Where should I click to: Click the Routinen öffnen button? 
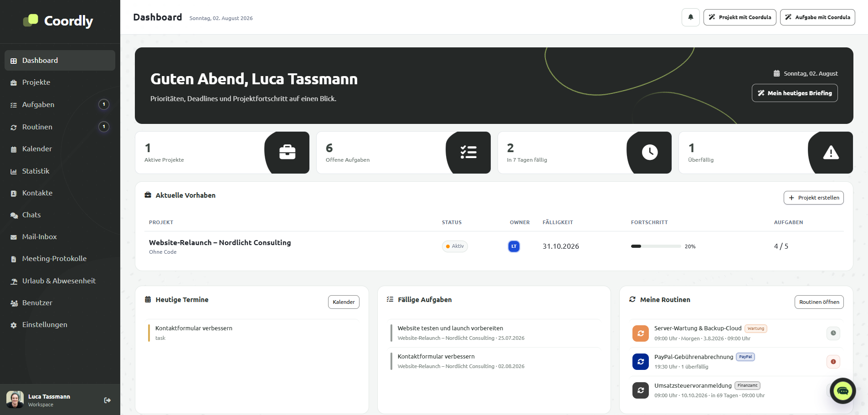[819, 302]
